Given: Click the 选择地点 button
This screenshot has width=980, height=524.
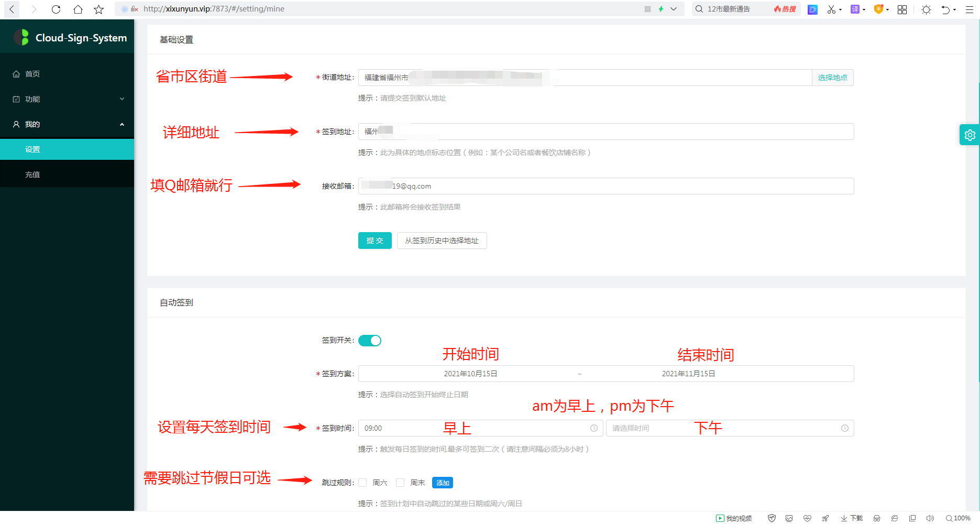Looking at the screenshot, I should point(833,78).
